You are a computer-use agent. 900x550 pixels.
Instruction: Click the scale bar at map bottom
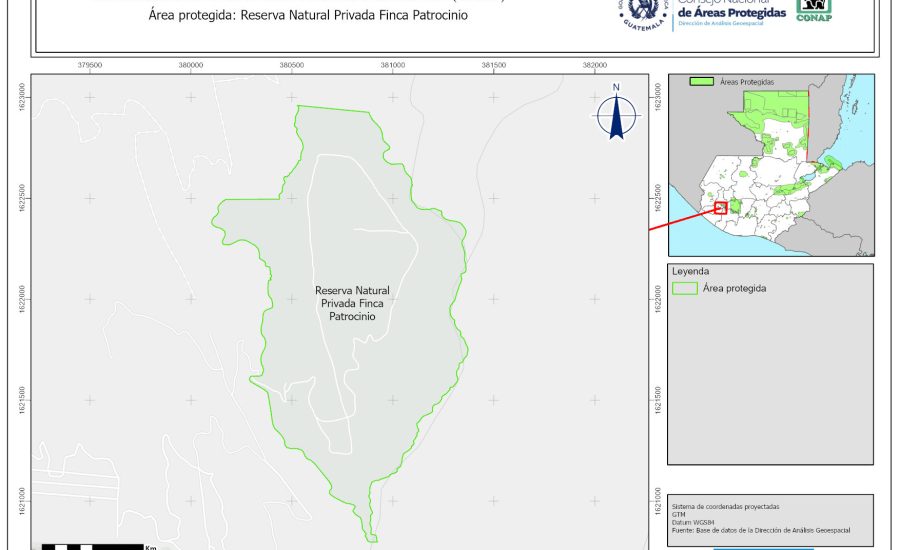tap(95, 546)
